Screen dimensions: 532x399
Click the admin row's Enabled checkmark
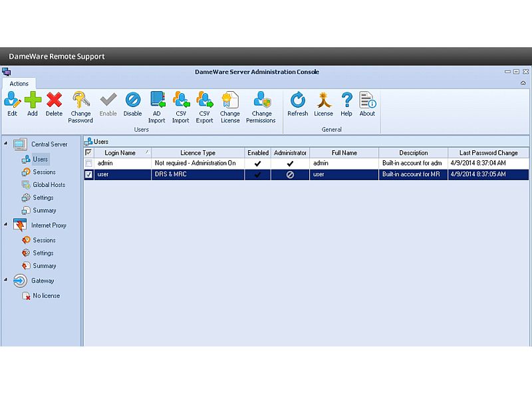click(x=257, y=164)
